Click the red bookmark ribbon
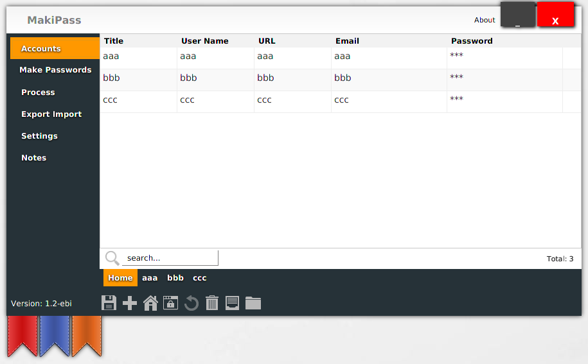Screen dimensions: 588x364 pyautogui.click(x=22, y=336)
